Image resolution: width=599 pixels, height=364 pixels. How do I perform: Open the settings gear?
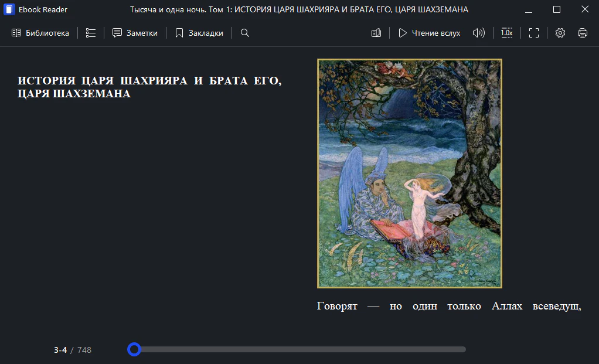560,33
